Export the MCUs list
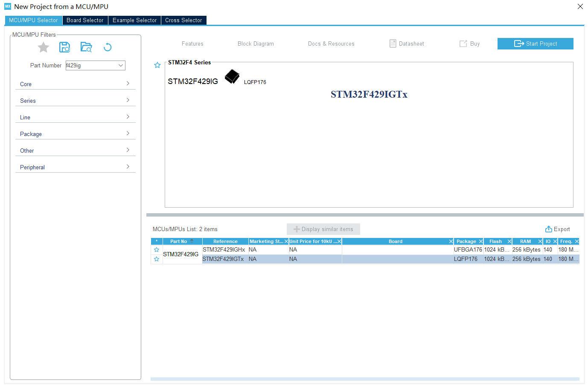Screen dimensions: 588x388 (x=557, y=229)
